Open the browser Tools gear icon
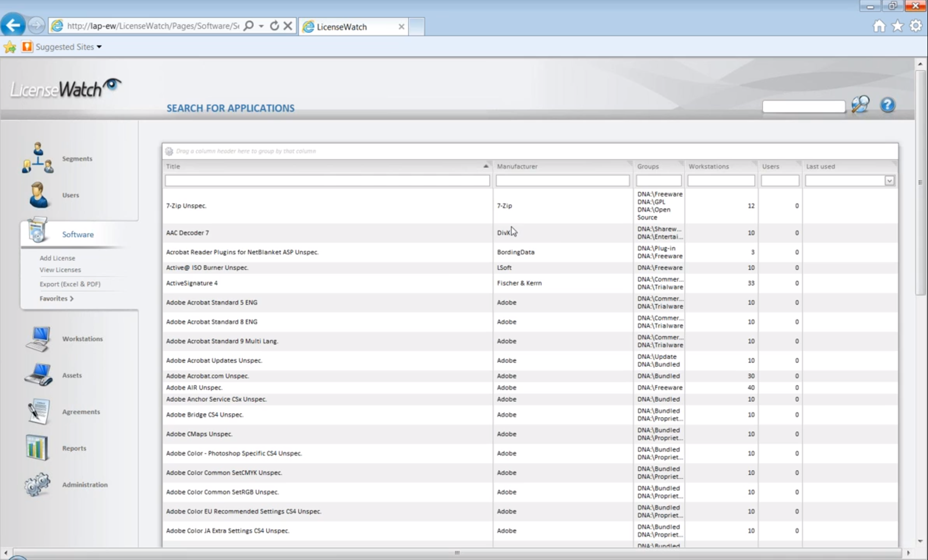Image resolution: width=928 pixels, height=560 pixels. click(x=916, y=26)
